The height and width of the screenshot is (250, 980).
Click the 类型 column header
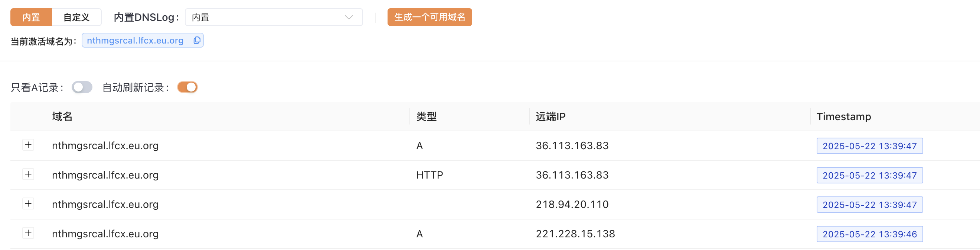tap(426, 116)
